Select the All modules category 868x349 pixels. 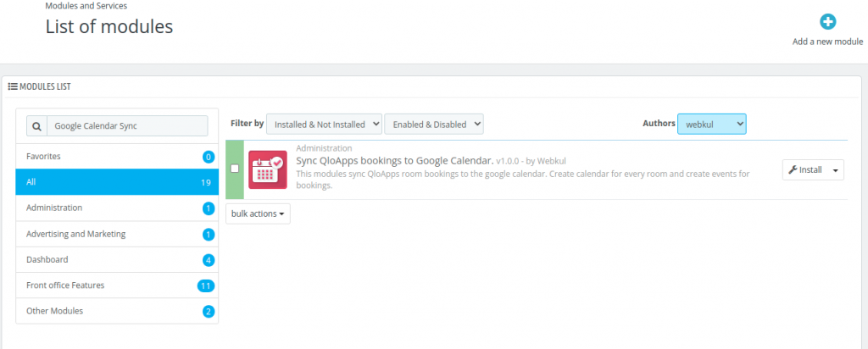[x=117, y=182]
